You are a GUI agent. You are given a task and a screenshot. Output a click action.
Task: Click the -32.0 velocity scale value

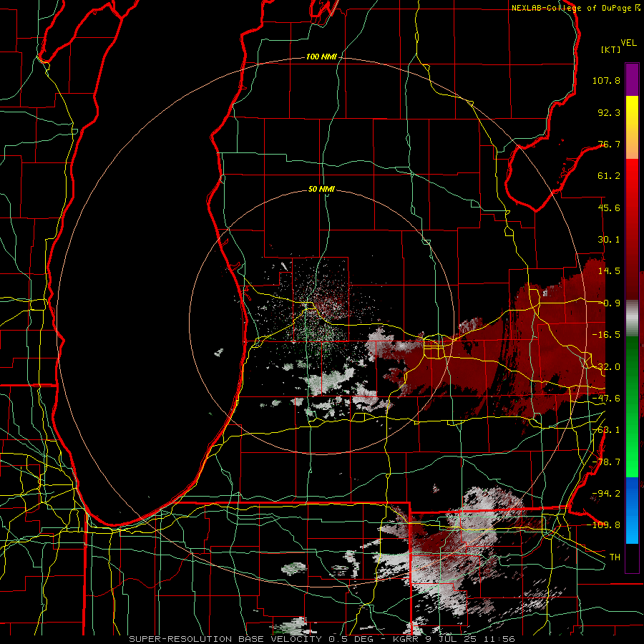tap(606, 367)
